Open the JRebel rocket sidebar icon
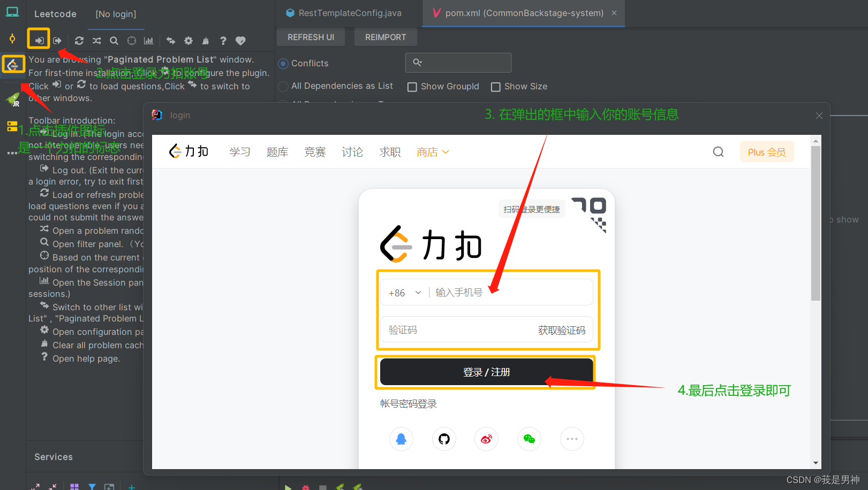This screenshot has height=490, width=868. point(13,99)
